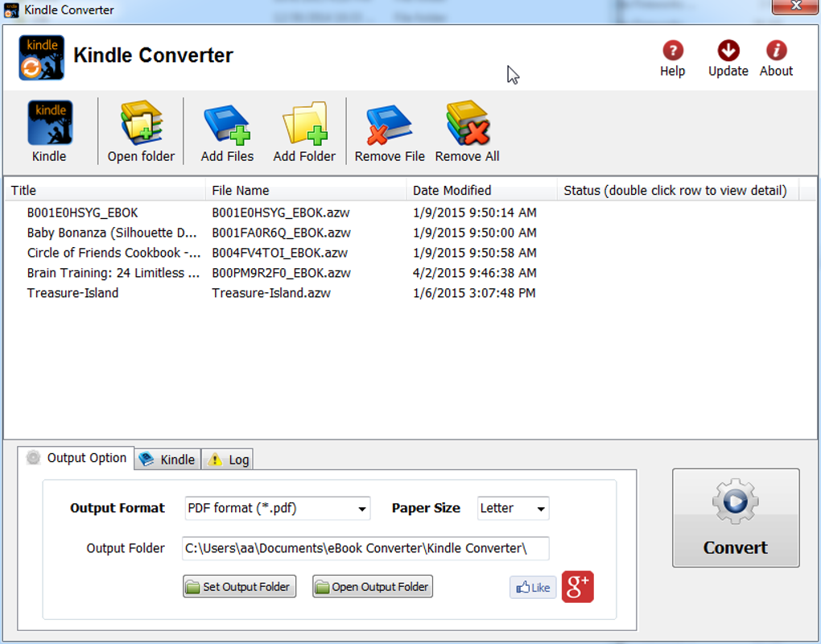Click the title bar app icon
The width and height of the screenshot is (821, 644).
point(11,10)
